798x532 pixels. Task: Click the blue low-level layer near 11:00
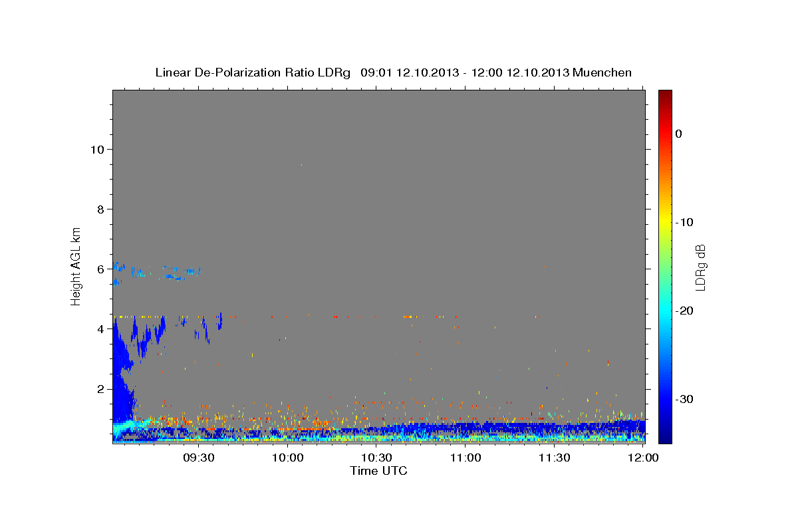(465, 427)
